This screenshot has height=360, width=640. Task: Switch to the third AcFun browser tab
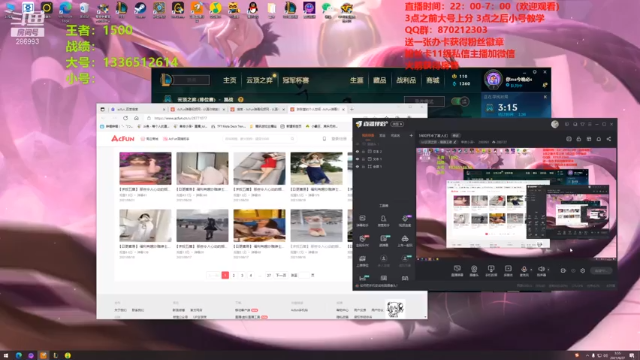(x=257, y=109)
